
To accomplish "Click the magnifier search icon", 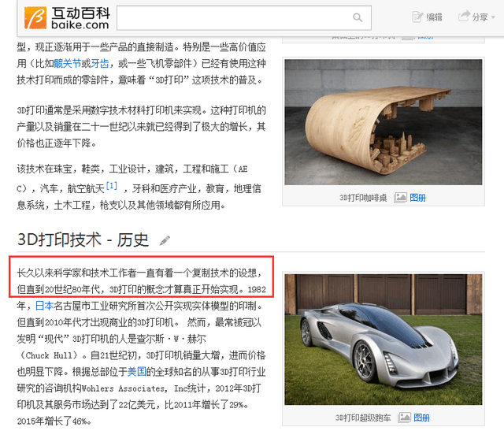I will (x=358, y=17).
